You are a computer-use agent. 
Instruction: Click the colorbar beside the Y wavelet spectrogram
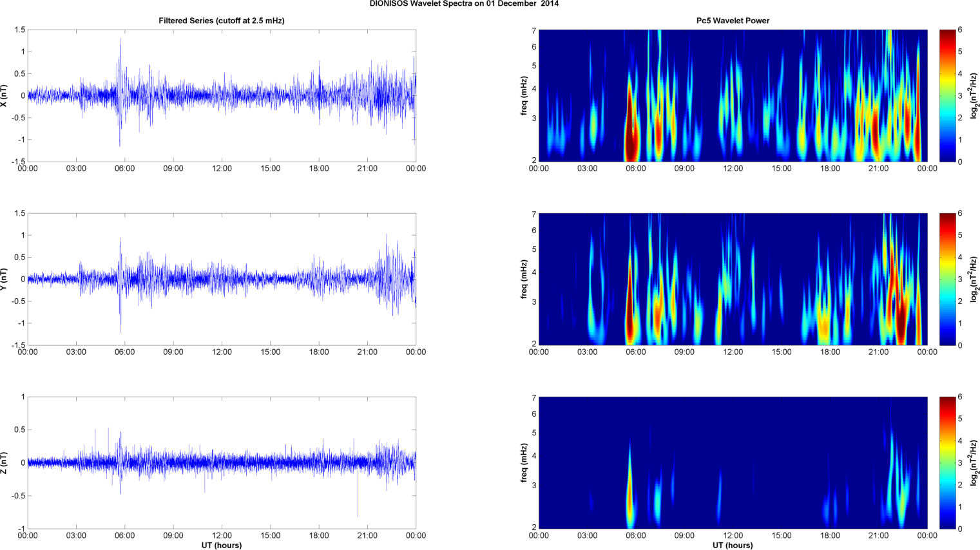pyautogui.click(x=948, y=279)
